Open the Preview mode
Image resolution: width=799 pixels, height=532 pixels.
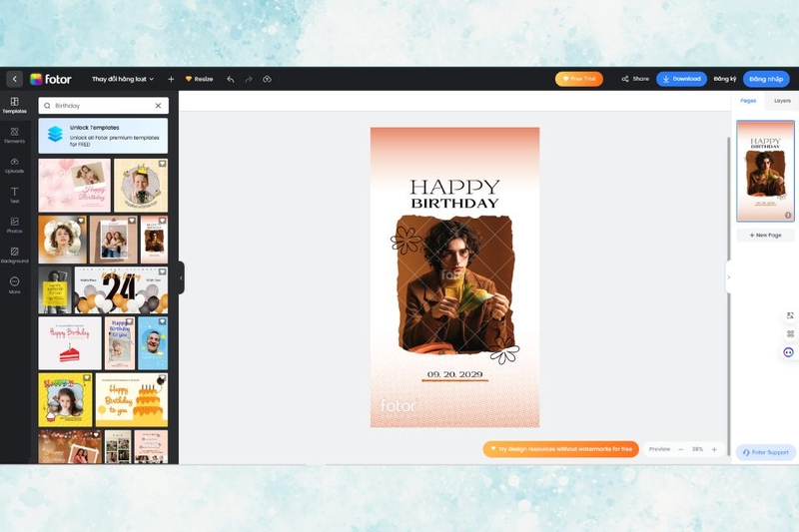659,449
